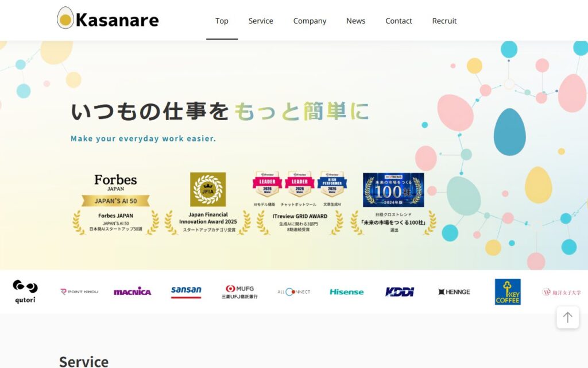This screenshot has height=368, width=588.
Task: Open the Service menu item
Action: point(261,21)
